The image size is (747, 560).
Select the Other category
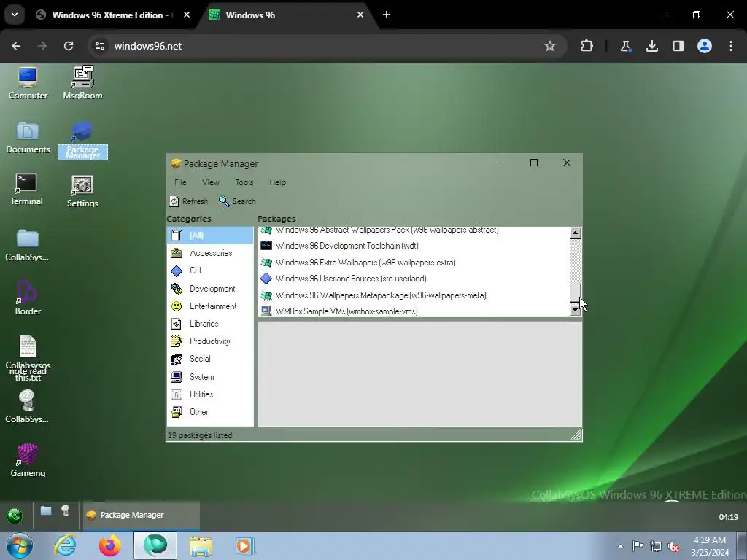(x=209, y=412)
